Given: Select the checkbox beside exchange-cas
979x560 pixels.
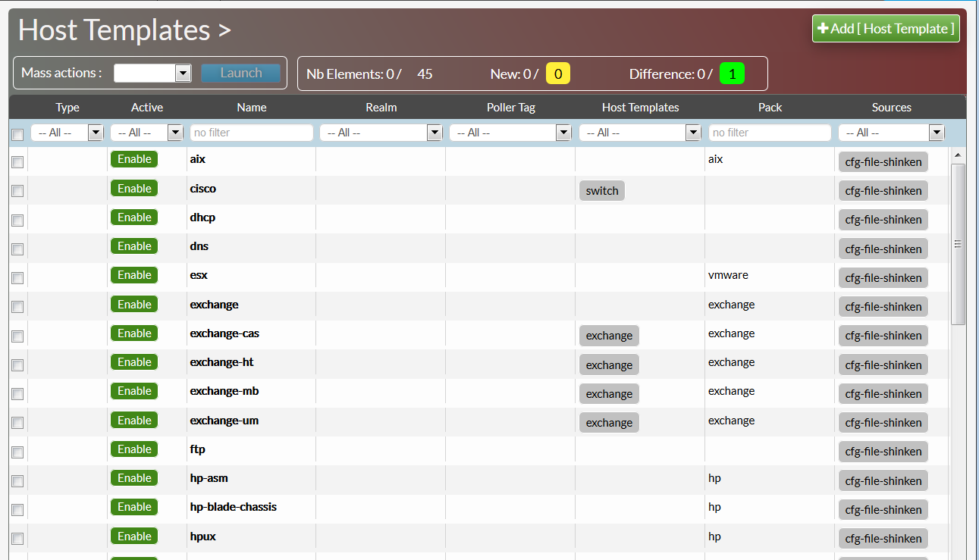Looking at the screenshot, I should click(x=17, y=336).
